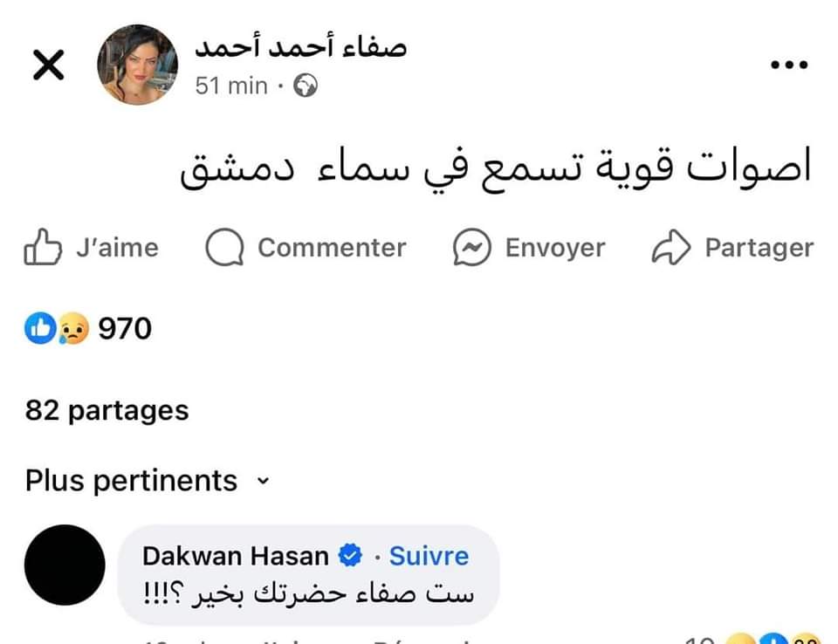Click the 51 min post timestamp
This screenshot has width=838, height=644.
pyautogui.click(x=231, y=86)
